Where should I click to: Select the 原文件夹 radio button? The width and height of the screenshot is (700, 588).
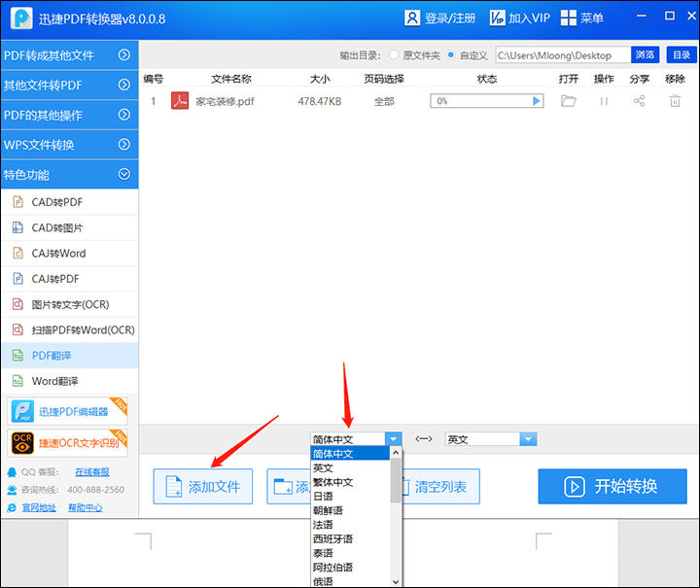coord(394,54)
